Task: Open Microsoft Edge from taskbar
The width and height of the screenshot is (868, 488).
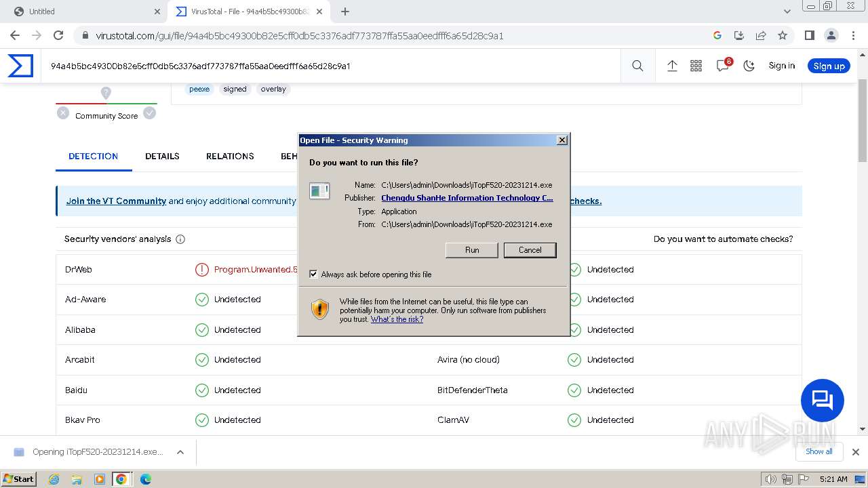Action: tap(145, 479)
